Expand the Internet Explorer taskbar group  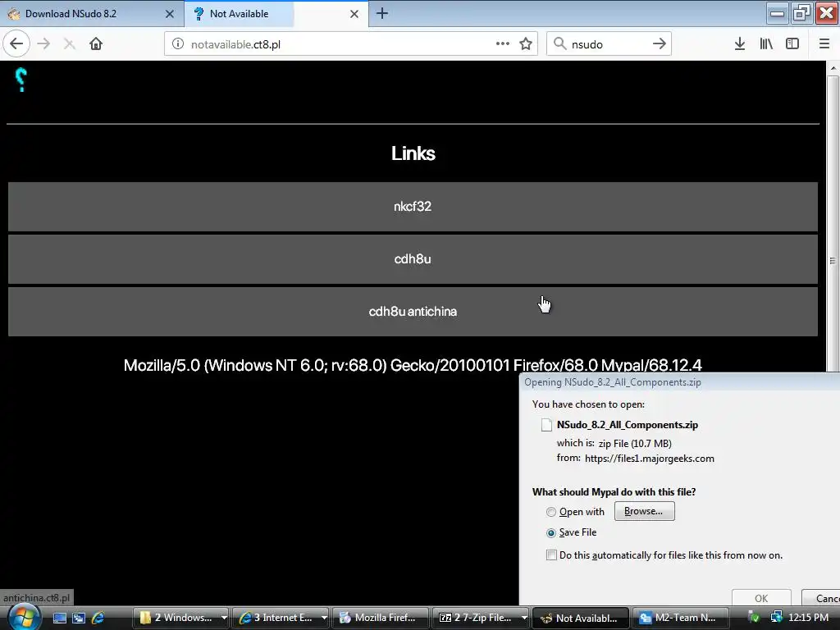[323, 618]
